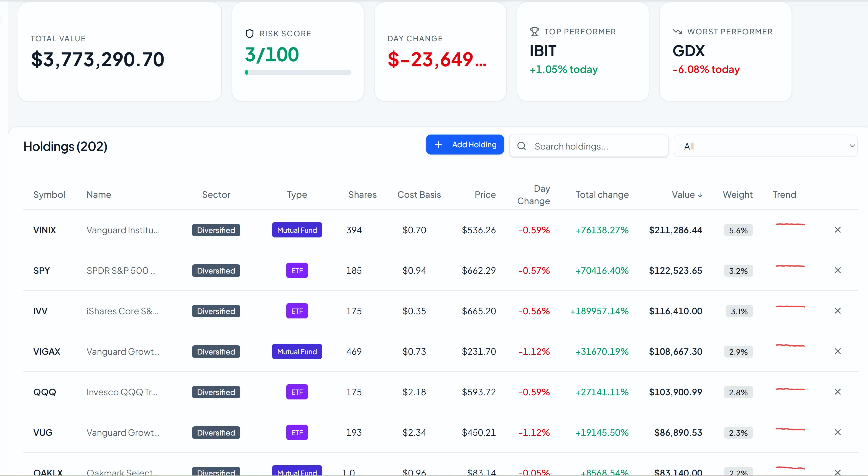Click the ETF badge in SPY row
Screen dimensions: 868x476
(297, 270)
